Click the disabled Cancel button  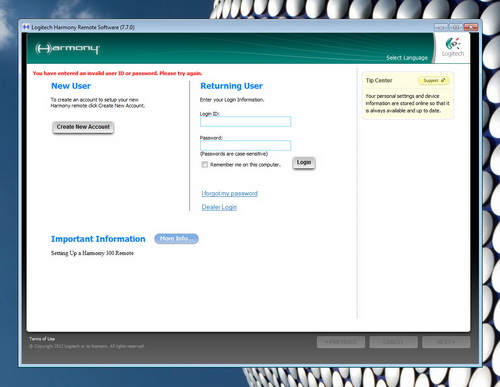pyautogui.click(x=393, y=342)
